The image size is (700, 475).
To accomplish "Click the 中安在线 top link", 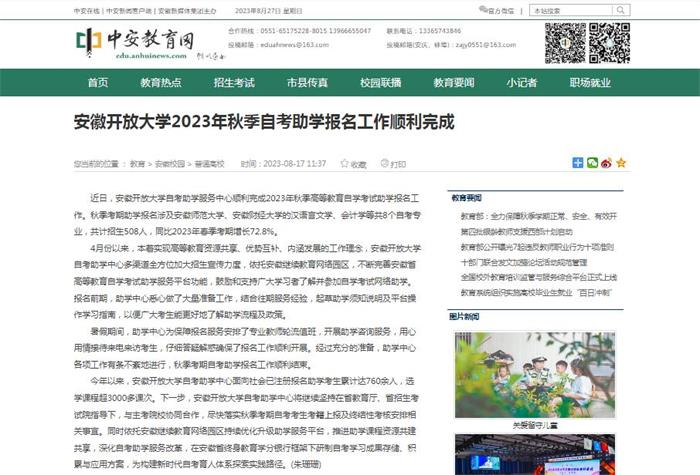I will (87, 11).
